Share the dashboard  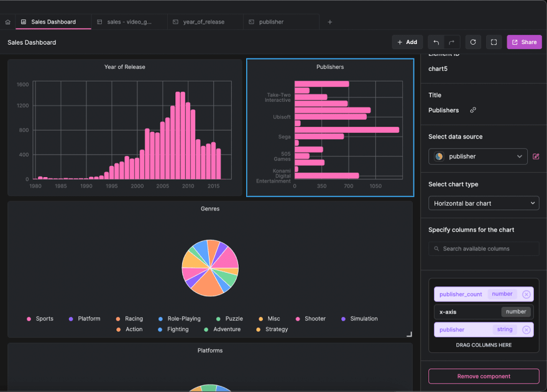click(x=524, y=42)
